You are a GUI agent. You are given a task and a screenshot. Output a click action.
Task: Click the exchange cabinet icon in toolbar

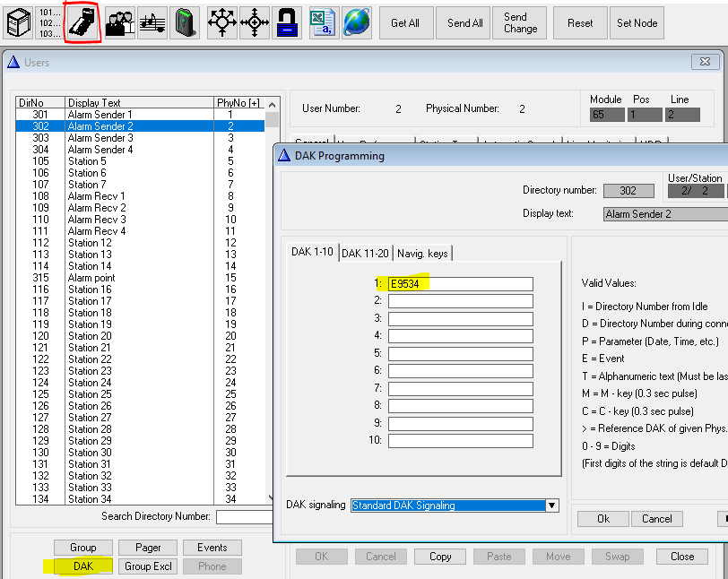pos(18,22)
